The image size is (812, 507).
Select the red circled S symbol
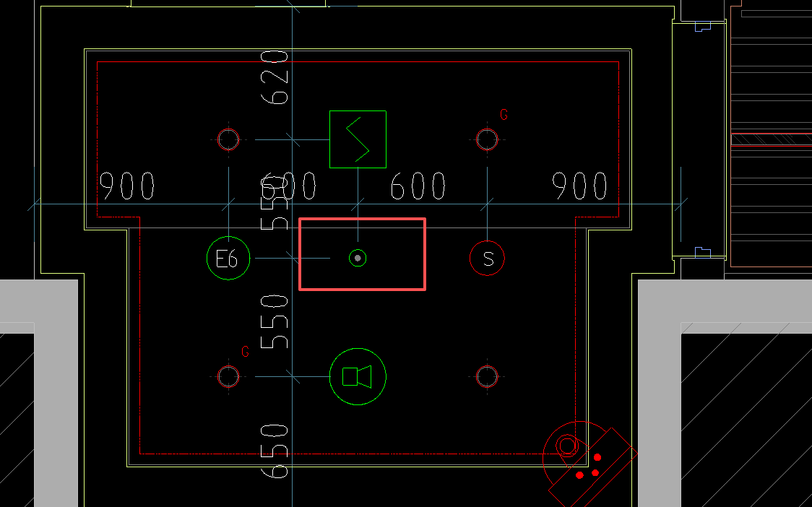tap(487, 258)
